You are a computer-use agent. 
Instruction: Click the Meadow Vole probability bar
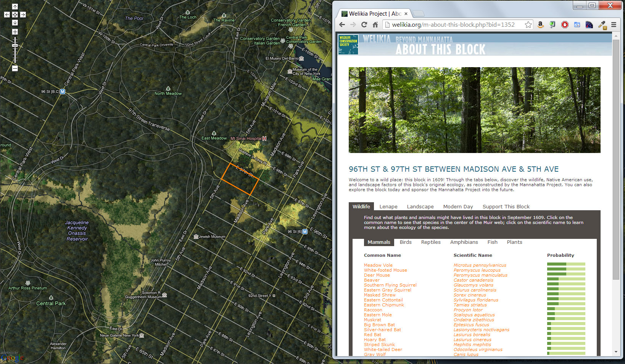566,264
